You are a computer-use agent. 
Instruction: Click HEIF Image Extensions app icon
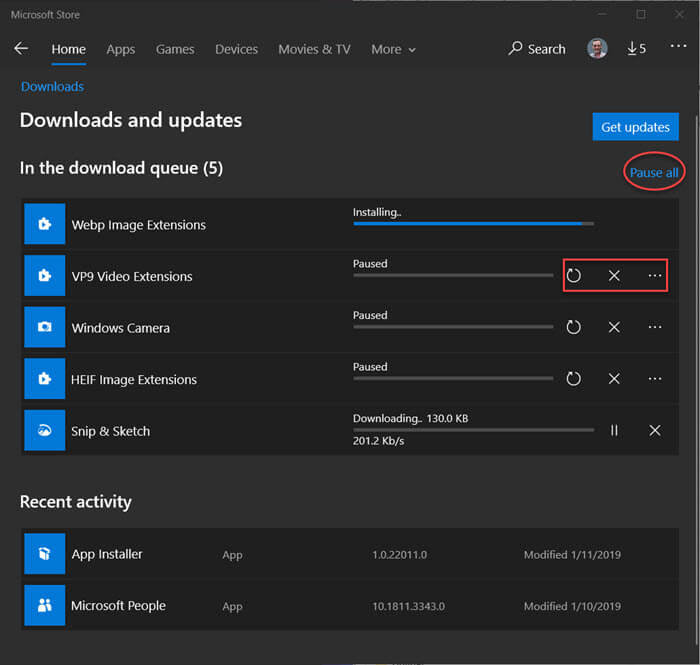[45, 378]
